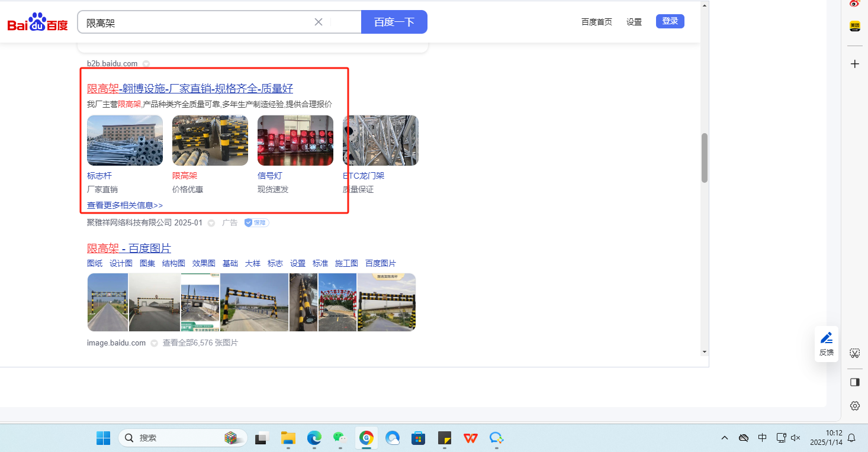Open the 标志杆 product link
This screenshot has width=868, height=452.
(x=99, y=176)
